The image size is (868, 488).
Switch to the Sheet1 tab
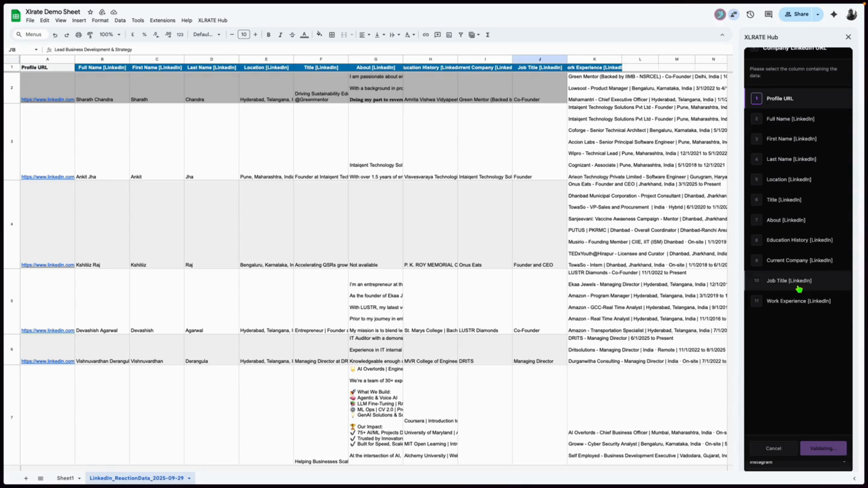[65, 478]
